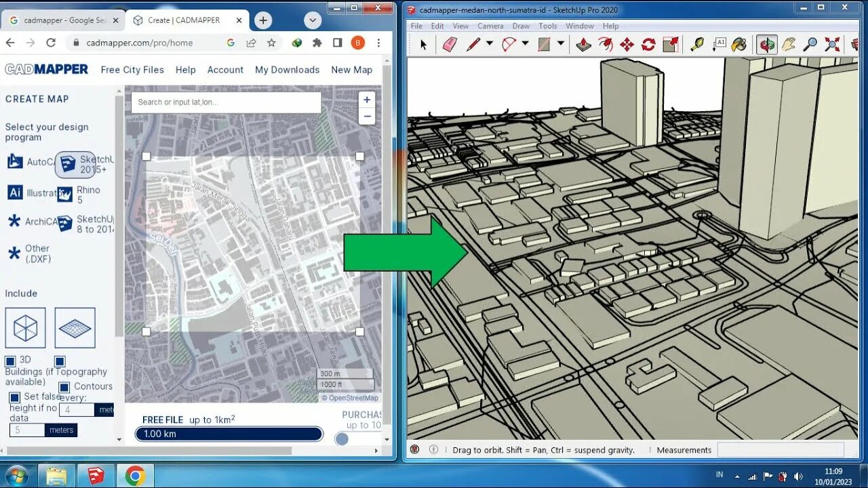Screen dimensions: 868x488
Task: Open the File menu in SketchUp
Action: (x=416, y=26)
